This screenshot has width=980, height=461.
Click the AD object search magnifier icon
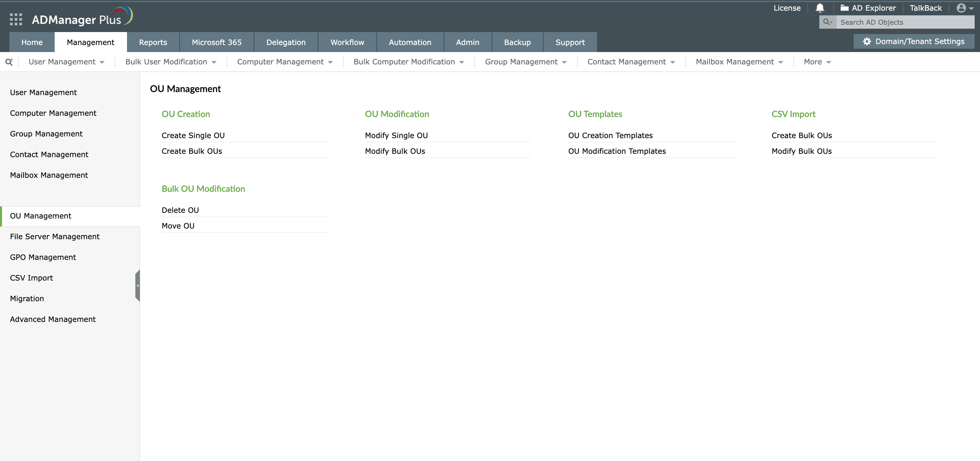click(x=827, y=22)
